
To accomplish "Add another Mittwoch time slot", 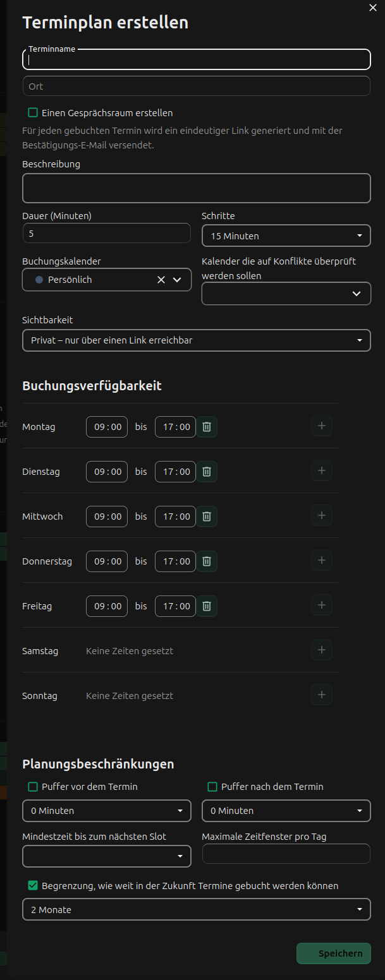I will click(x=322, y=515).
